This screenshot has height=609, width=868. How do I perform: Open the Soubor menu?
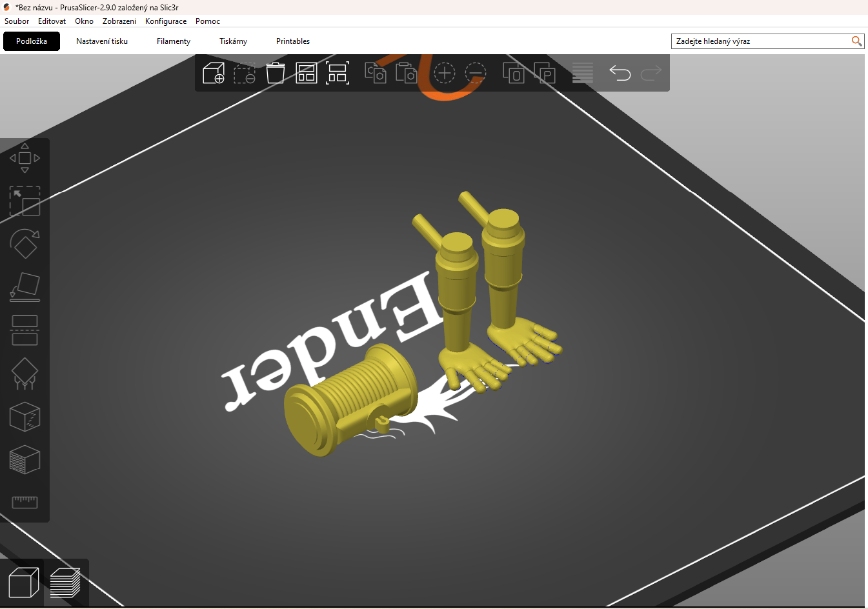point(17,21)
